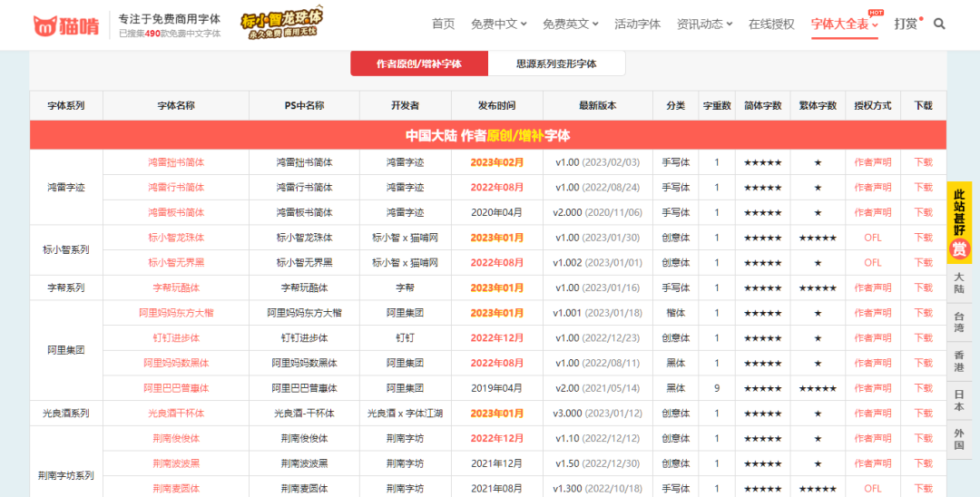This screenshot has width=980, height=497.
Task: Open the OFL license for 标小智无界黑
Action: [x=873, y=263]
